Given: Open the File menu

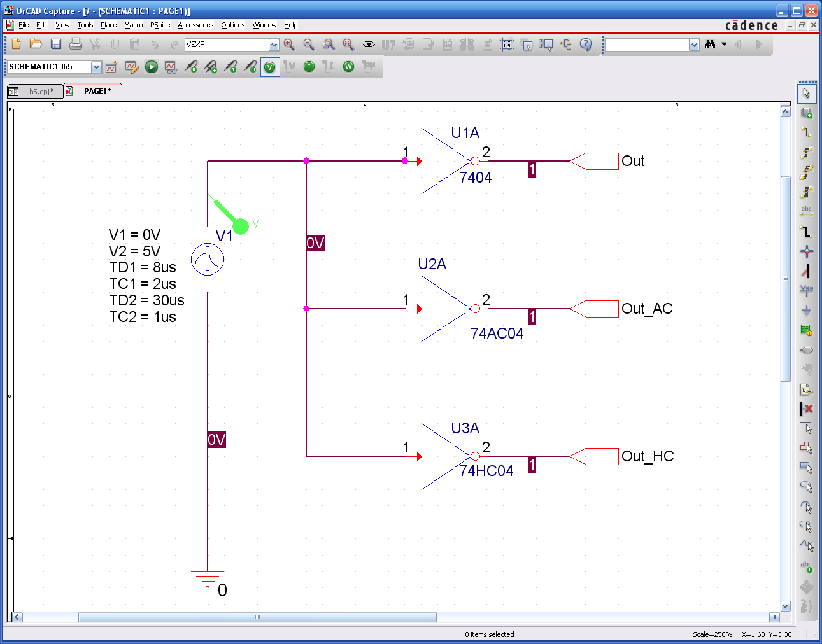Looking at the screenshot, I should (x=24, y=25).
